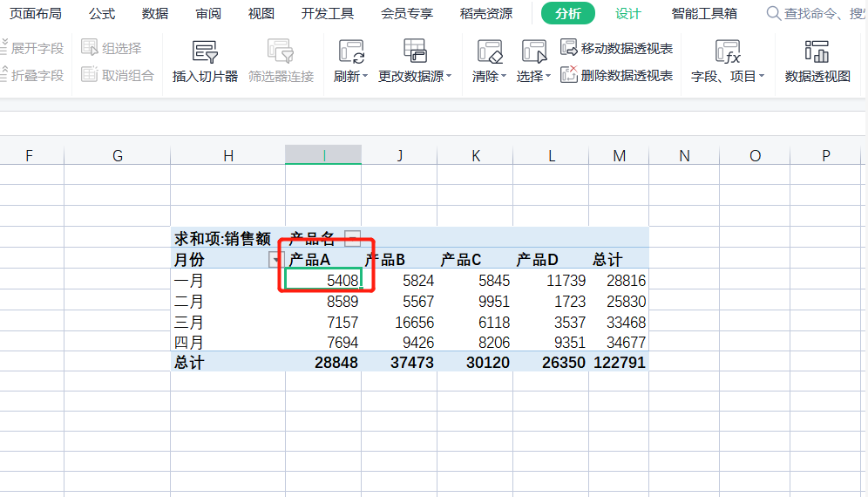Select the grand total cell 122791

619,363
